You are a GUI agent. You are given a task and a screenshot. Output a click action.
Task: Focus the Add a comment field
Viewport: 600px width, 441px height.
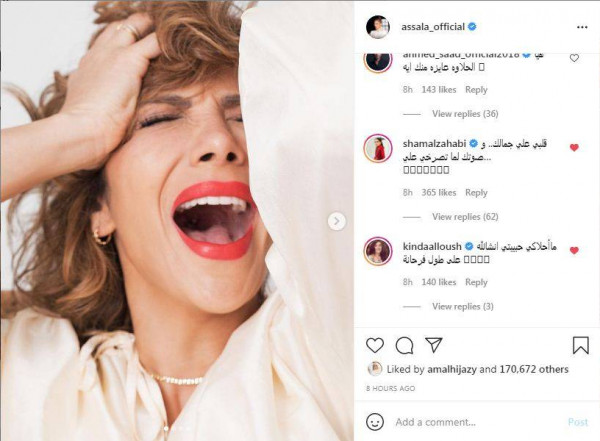coord(476,422)
